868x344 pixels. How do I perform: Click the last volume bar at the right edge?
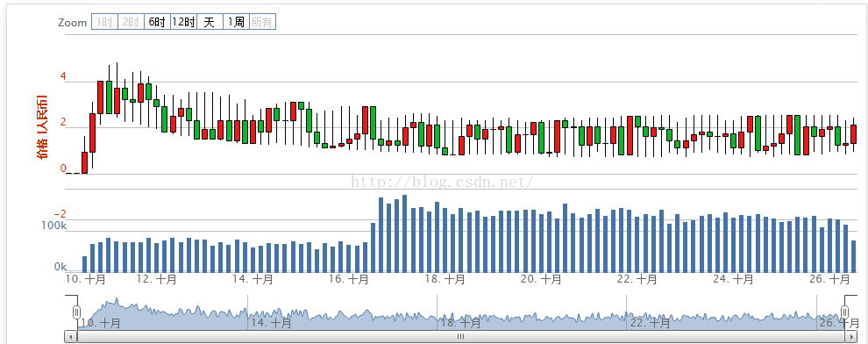853,256
